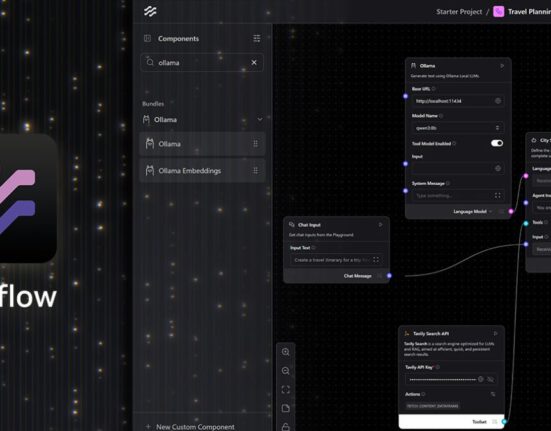Click the Langflow logo in the top bar
The width and height of the screenshot is (551, 431).
(150, 11)
